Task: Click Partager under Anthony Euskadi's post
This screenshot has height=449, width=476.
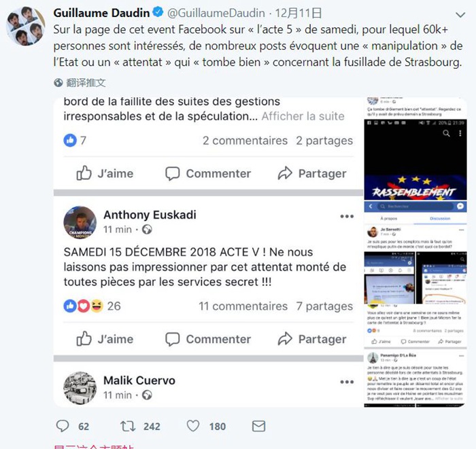Action: tap(312, 339)
